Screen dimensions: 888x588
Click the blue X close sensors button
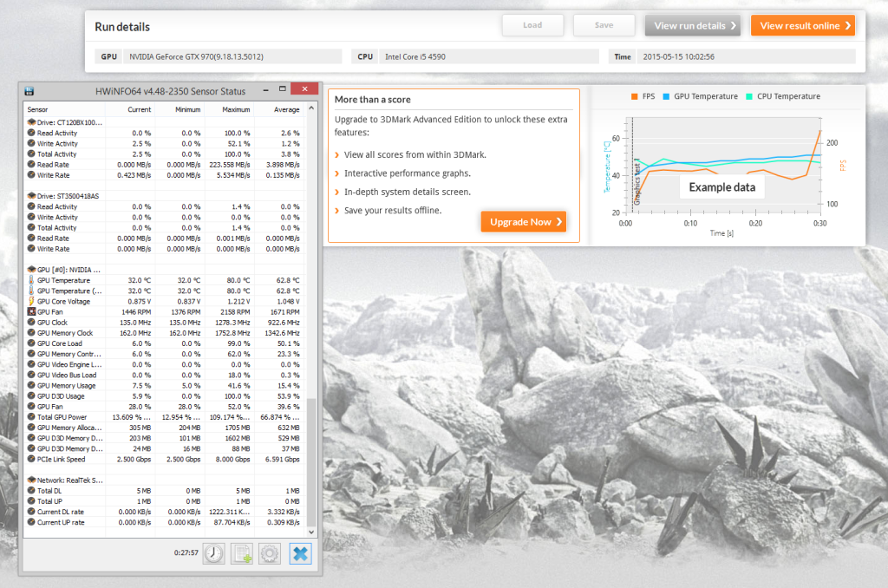[300, 552]
